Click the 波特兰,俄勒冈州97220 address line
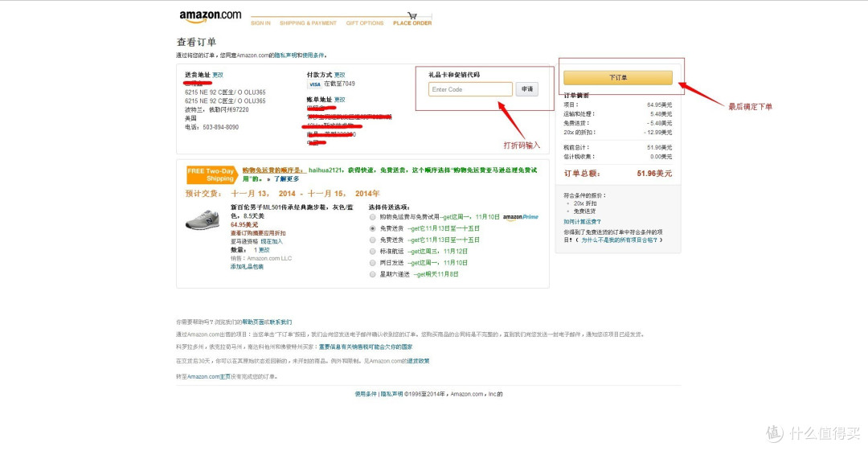868x451 pixels. [216, 109]
